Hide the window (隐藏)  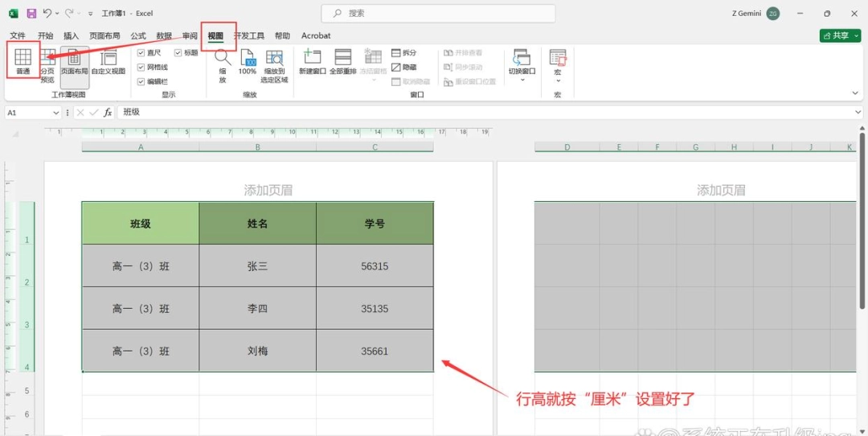tap(404, 67)
